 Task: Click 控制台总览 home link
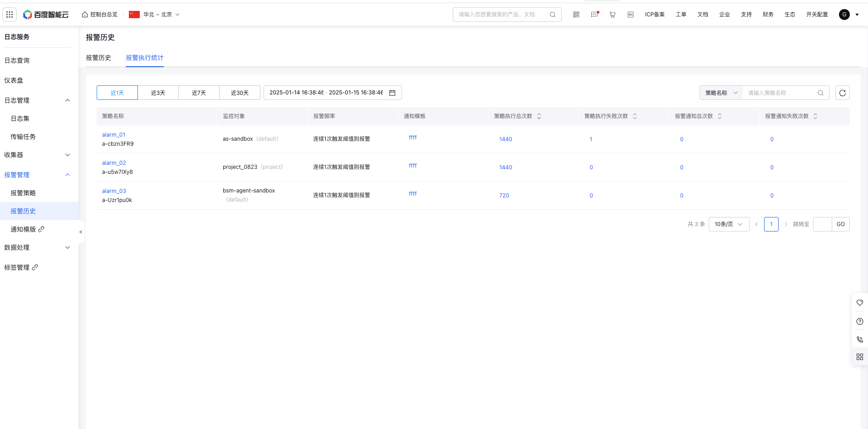(x=99, y=15)
